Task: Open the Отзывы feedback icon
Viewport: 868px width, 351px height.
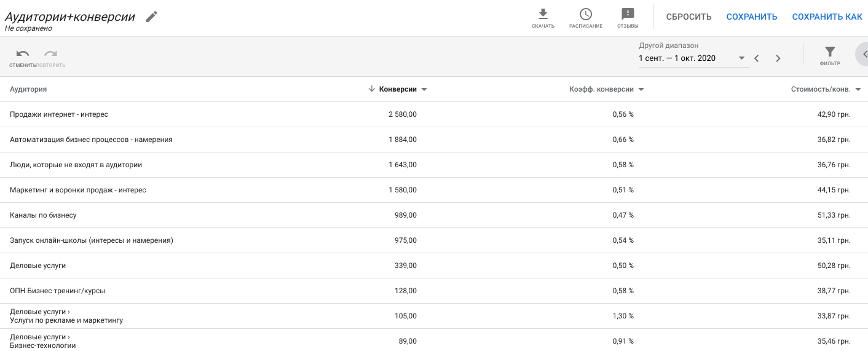Action: pos(628,14)
